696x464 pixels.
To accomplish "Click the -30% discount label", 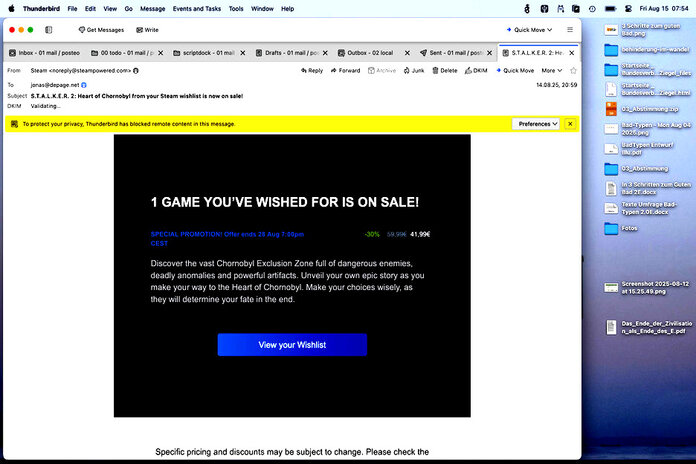I will pyautogui.click(x=372, y=234).
